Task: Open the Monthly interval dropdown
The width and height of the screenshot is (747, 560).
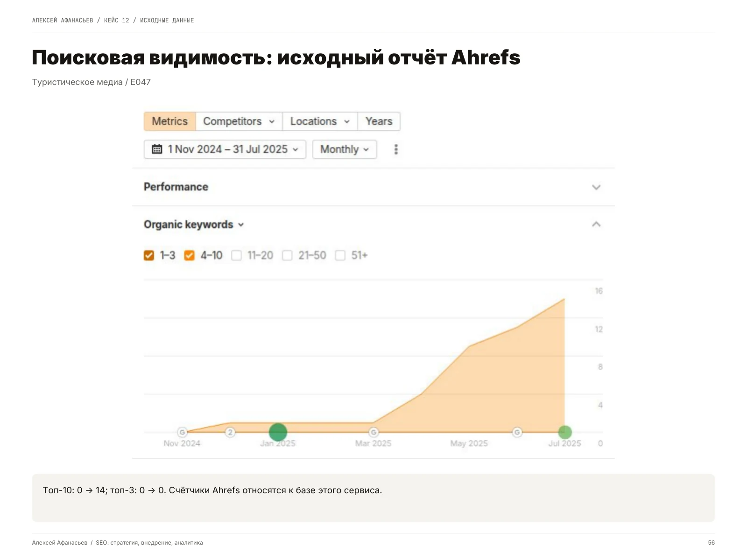Action: 345,149
